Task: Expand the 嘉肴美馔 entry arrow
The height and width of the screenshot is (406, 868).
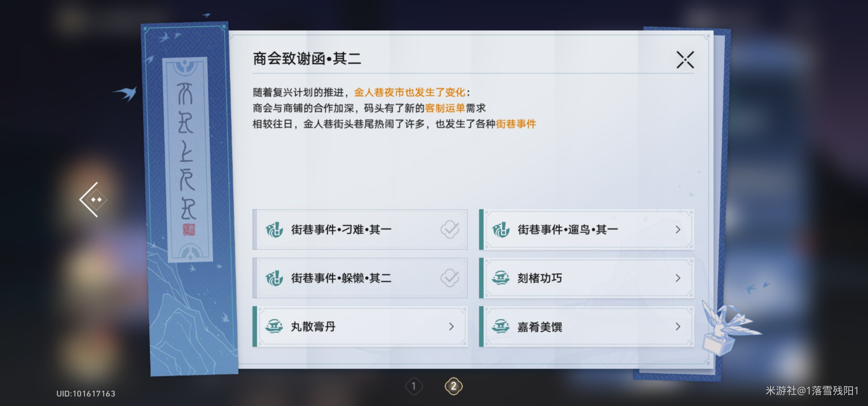Action: click(677, 327)
